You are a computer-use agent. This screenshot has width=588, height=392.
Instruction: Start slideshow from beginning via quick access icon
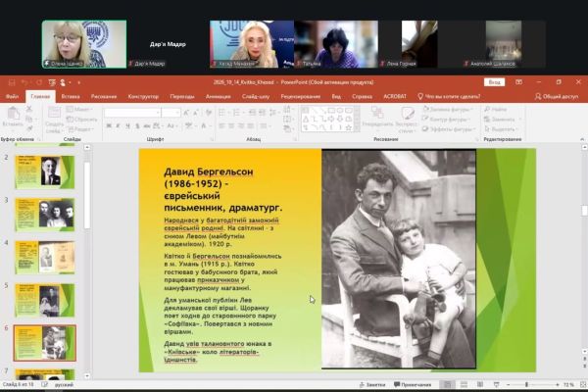point(52,82)
